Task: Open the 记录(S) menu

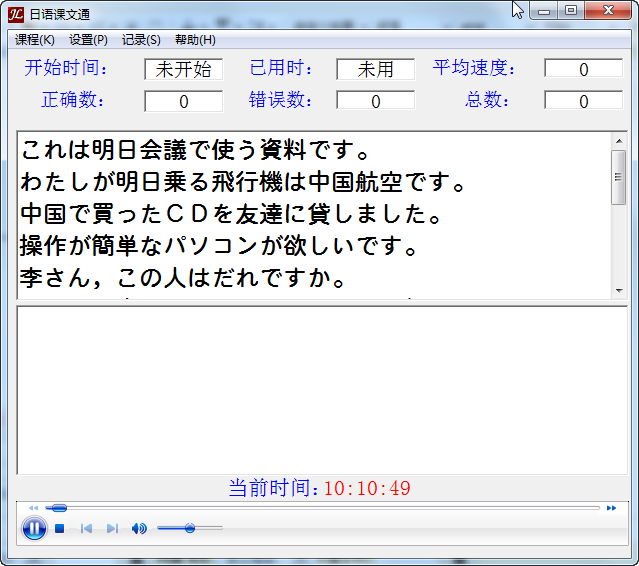Action: pyautogui.click(x=141, y=40)
